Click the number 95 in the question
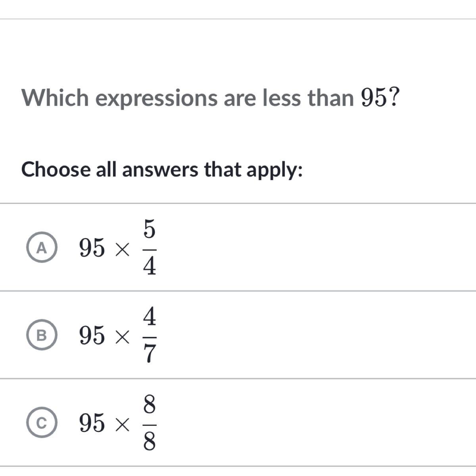This screenshot has width=476, height=476. pyautogui.click(x=373, y=98)
